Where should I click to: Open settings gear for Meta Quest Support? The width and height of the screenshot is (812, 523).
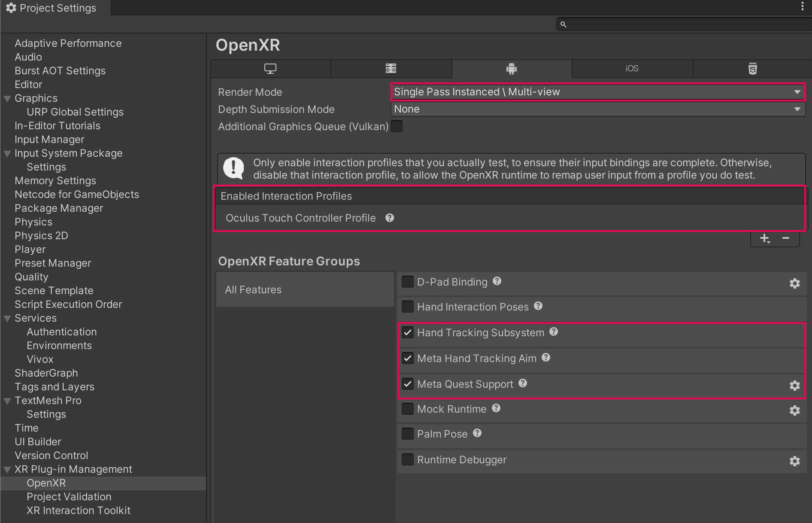tap(794, 386)
